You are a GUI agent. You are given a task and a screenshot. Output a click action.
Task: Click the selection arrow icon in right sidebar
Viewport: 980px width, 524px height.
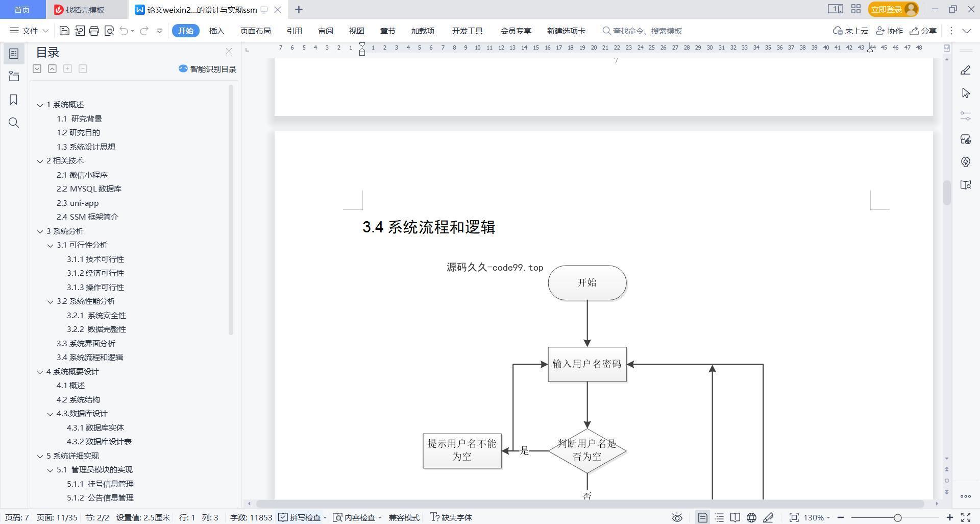click(965, 93)
